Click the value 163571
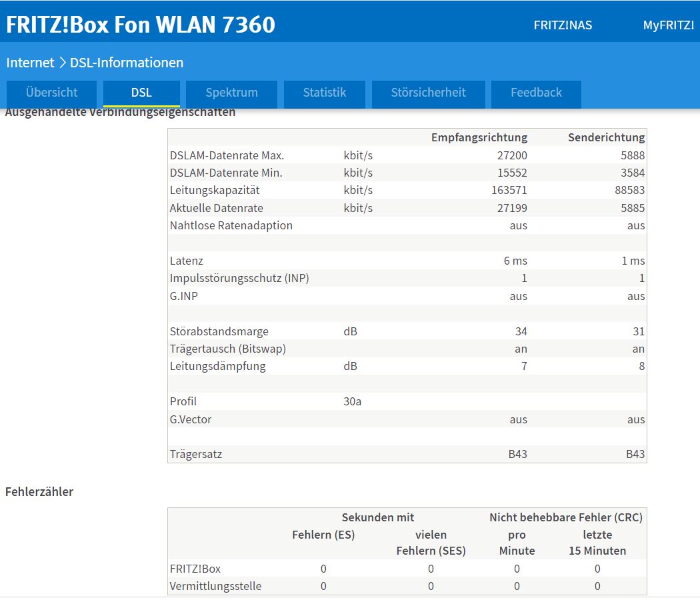Image resolution: width=700 pixels, height=616 pixels. (509, 190)
